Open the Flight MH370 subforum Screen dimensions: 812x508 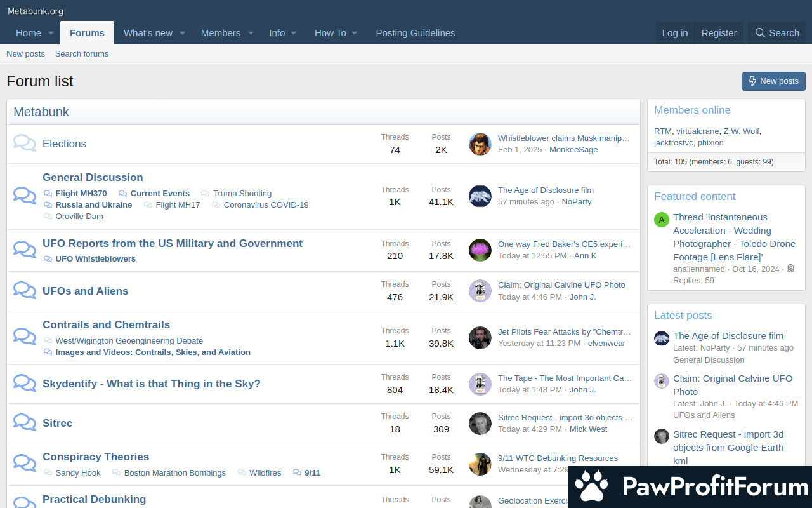81,194
